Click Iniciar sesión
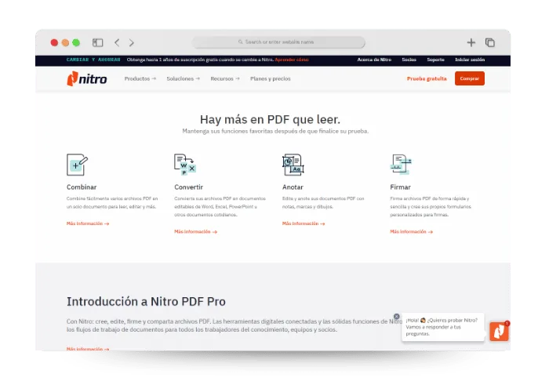This screenshot has width=549, height=392. pyautogui.click(x=470, y=60)
